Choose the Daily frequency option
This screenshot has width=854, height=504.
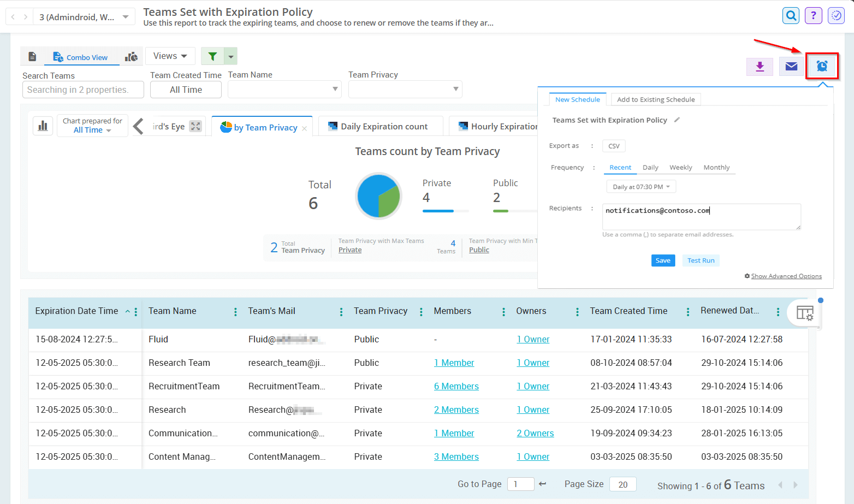pyautogui.click(x=650, y=168)
